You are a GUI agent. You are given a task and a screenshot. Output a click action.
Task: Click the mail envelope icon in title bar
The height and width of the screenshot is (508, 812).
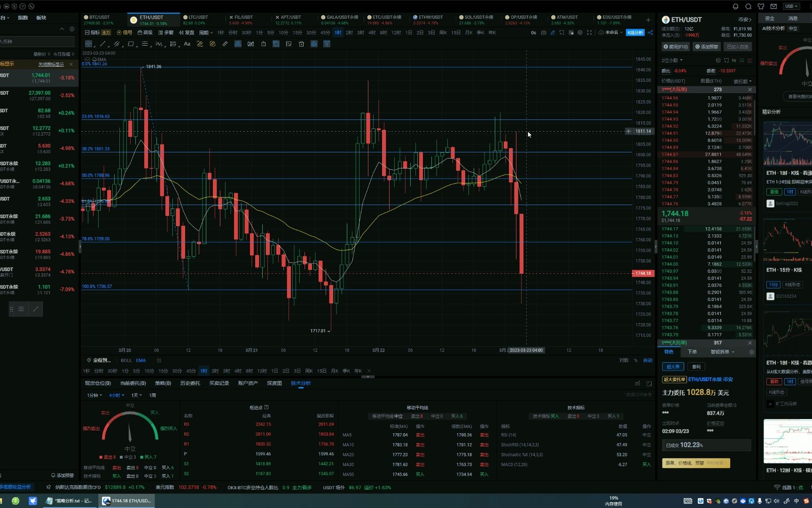tap(774, 6)
